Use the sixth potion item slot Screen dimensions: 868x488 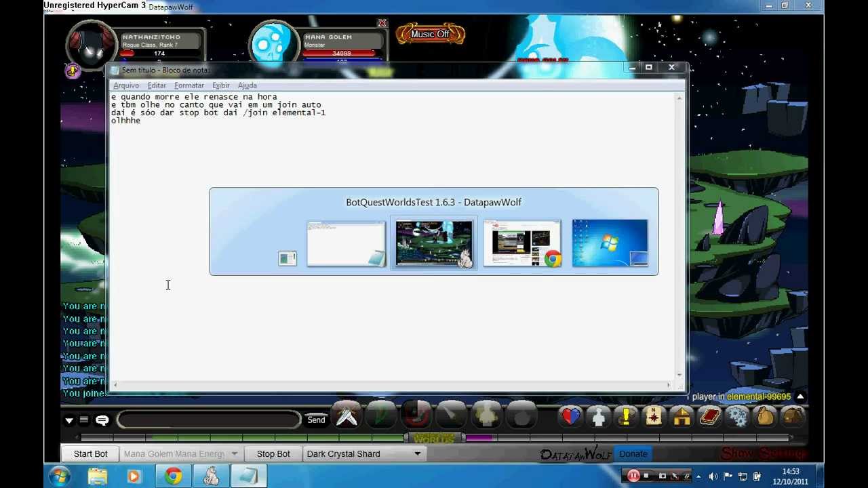point(521,416)
